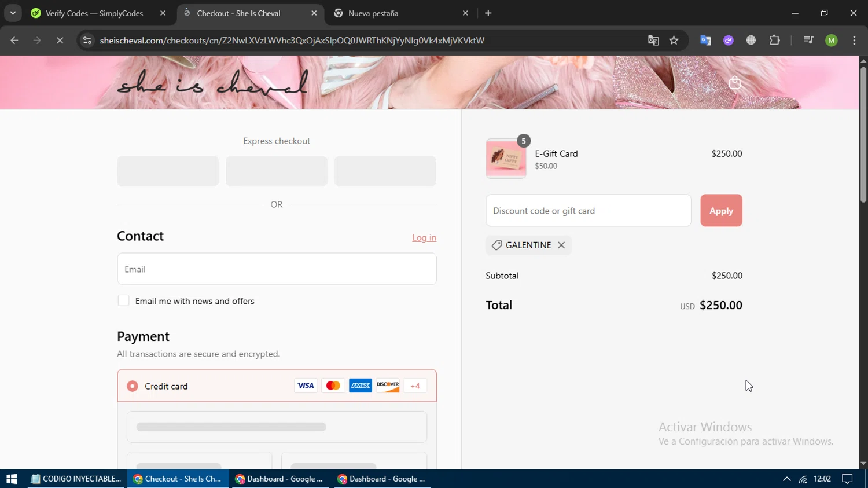Show hidden system tray icons
This screenshot has width=868, height=488.
[786, 479]
